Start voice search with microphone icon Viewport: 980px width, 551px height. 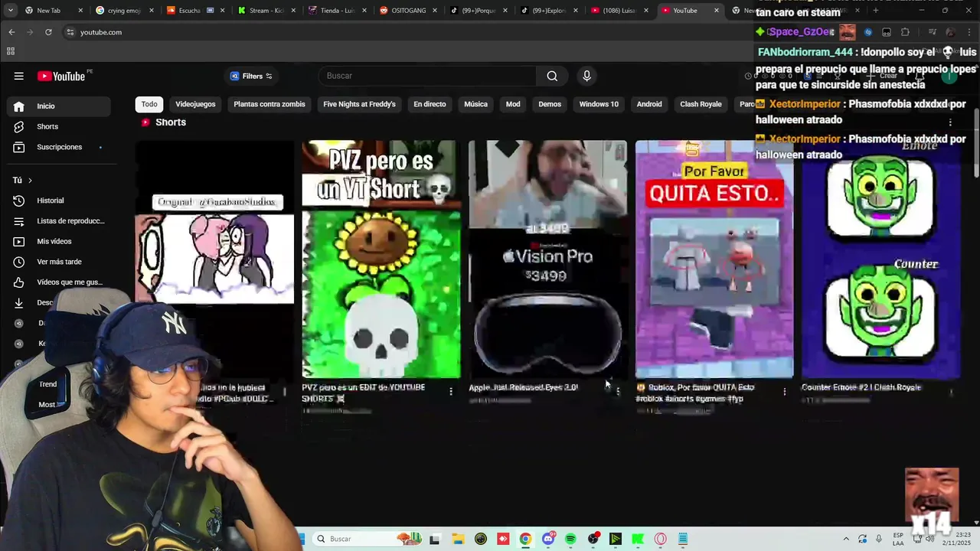(586, 76)
